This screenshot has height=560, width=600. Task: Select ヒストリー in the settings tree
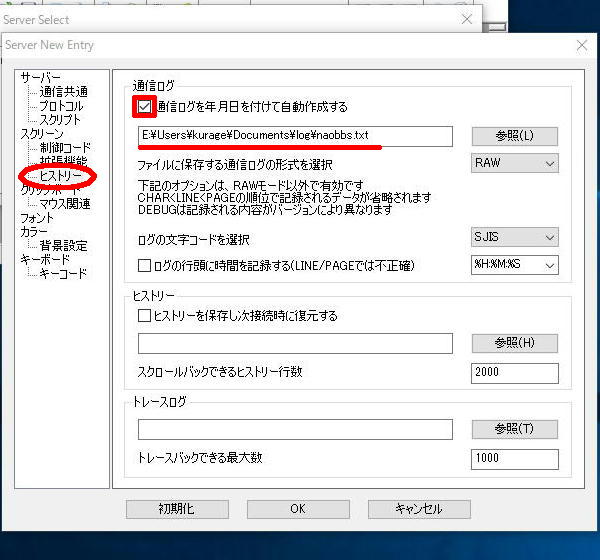tap(60, 176)
